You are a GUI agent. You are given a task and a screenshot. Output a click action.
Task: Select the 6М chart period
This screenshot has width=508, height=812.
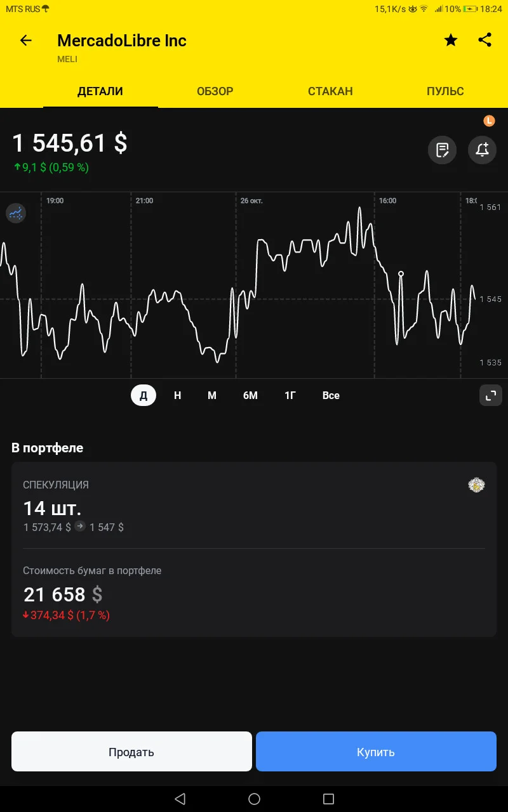[x=250, y=395]
